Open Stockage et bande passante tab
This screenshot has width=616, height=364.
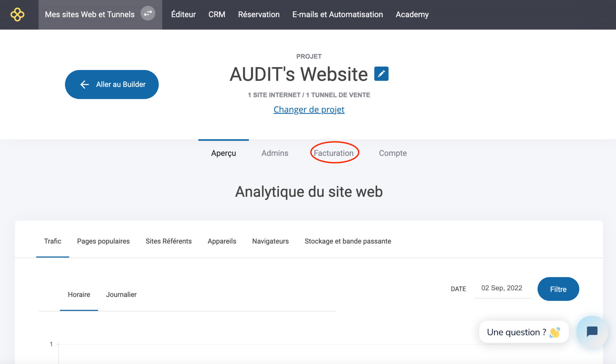pos(348,241)
